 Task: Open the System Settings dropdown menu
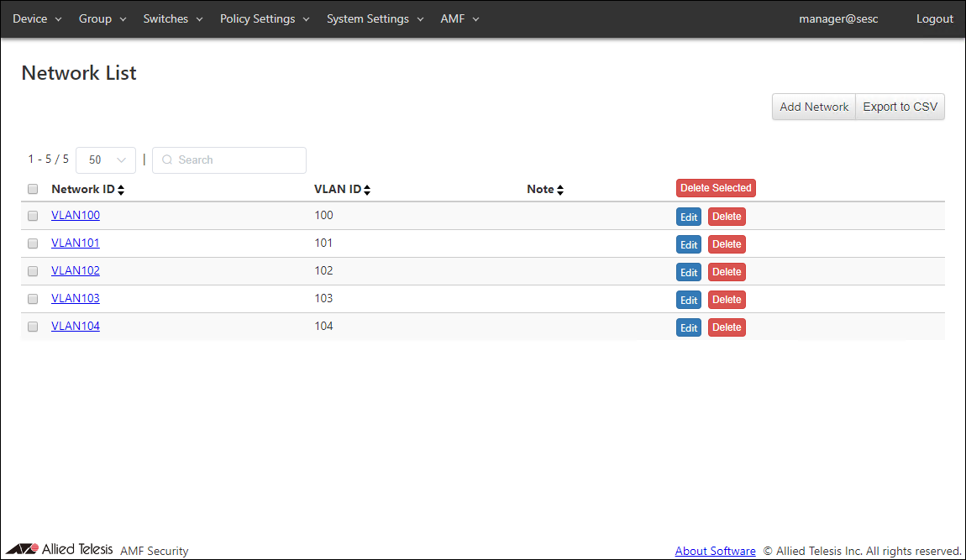click(x=375, y=18)
